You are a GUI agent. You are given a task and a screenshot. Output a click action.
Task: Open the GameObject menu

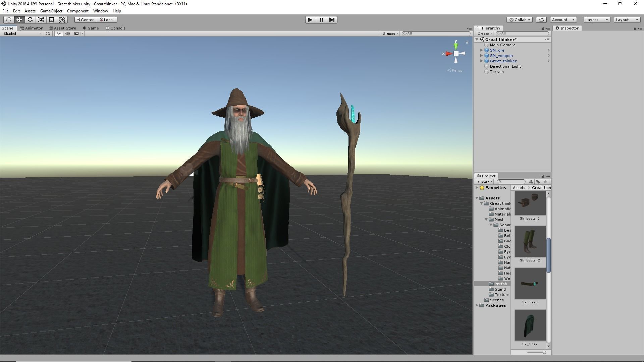pyautogui.click(x=51, y=11)
